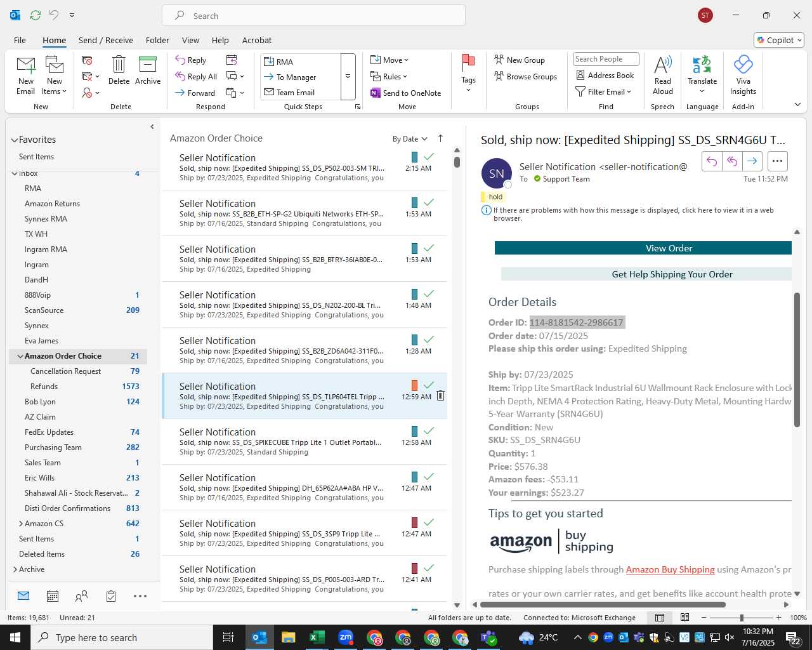Click the Search People field
The height and width of the screenshot is (650, 812).
tap(606, 59)
